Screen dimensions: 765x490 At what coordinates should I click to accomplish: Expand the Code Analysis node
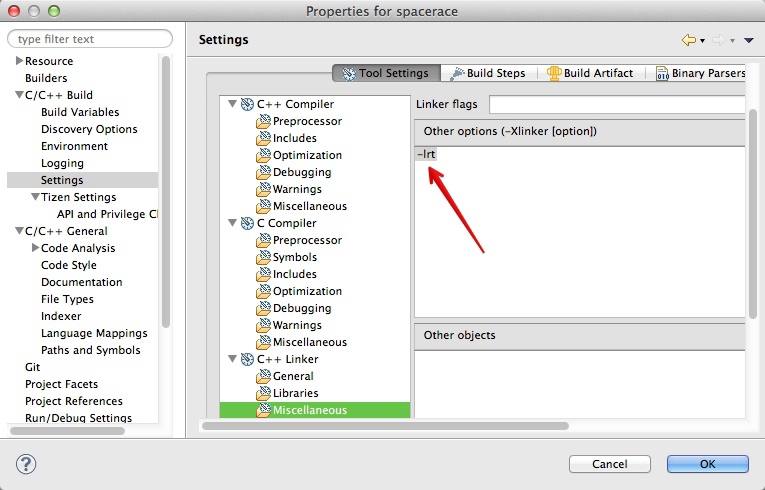(35, 247)
